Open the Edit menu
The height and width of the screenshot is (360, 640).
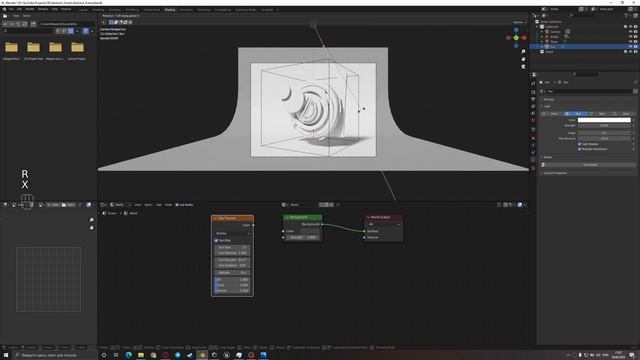[19, 9]
